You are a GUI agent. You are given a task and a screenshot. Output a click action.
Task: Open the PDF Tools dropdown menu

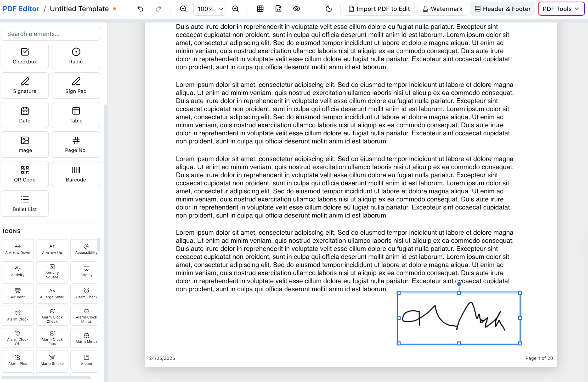(561, 9)
